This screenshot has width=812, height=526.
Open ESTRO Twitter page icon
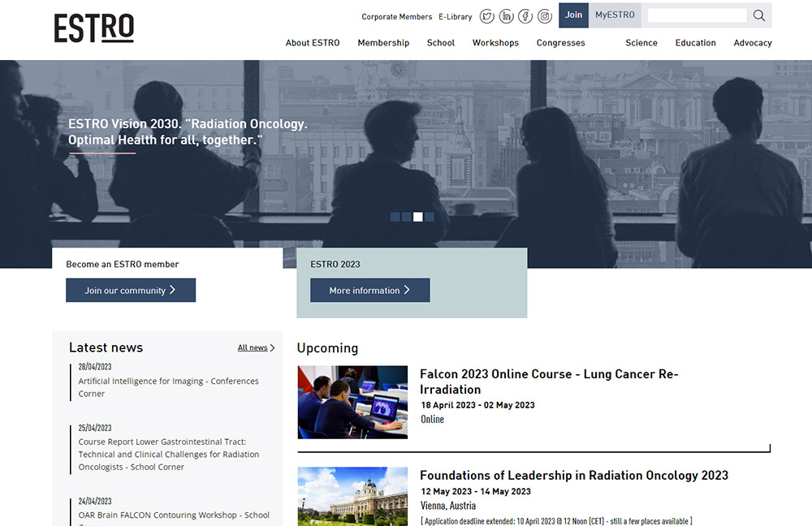(x=486, y=16)
